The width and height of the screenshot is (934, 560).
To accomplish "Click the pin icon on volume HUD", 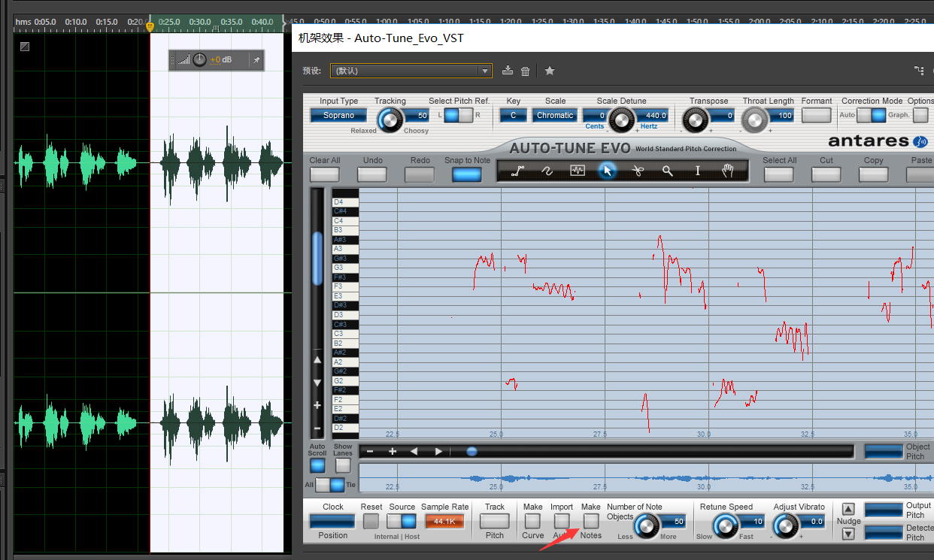I will tap(256, 60).
